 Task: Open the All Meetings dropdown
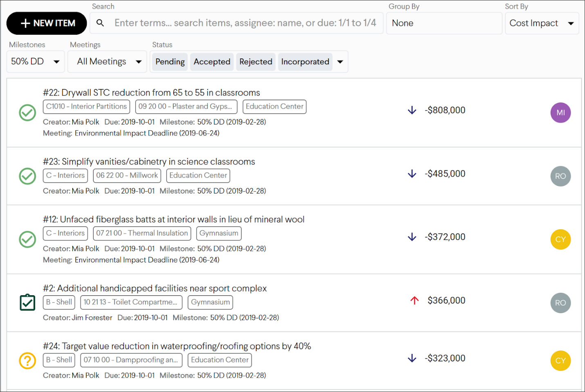pos(107,62)
